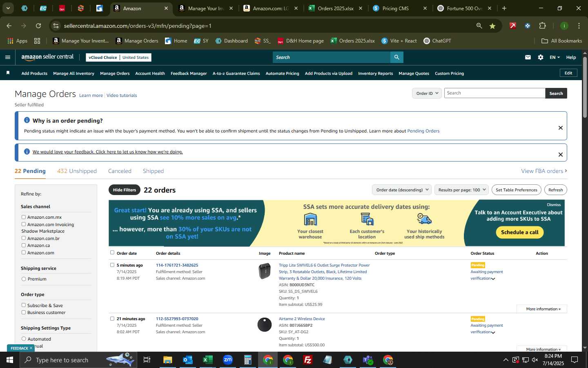The height and width of the screenshot is (368, 588).
Task: Open Seller Central settings gear
Action: (x=541, y=57)
